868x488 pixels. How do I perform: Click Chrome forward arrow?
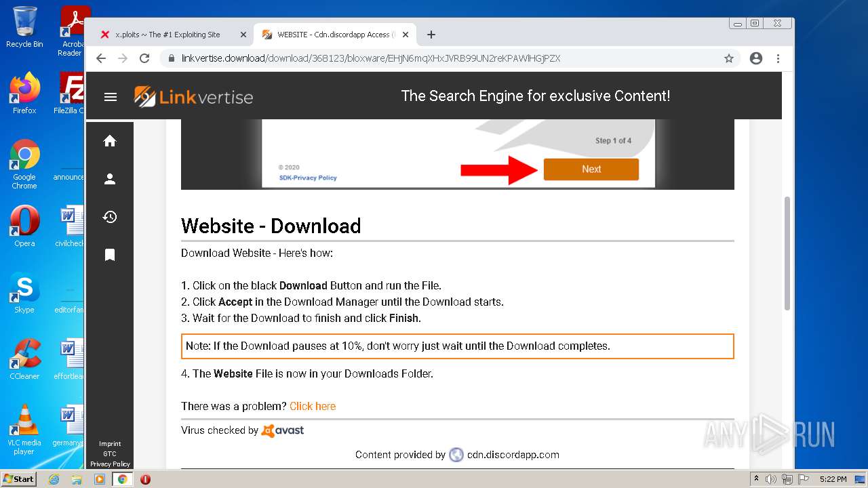[123, 58]
